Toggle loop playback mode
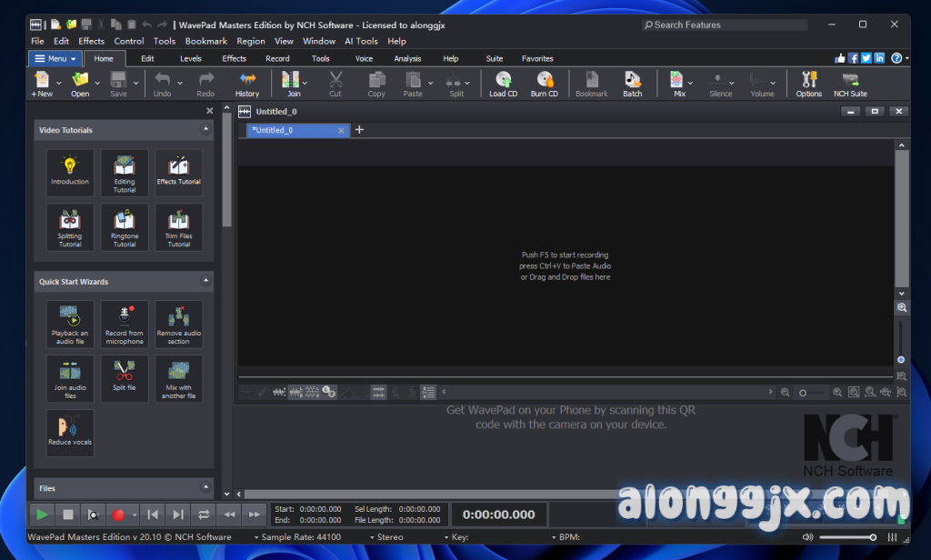Image resolution: width=931 pixels, height=560 pixels. coord(204,515)
